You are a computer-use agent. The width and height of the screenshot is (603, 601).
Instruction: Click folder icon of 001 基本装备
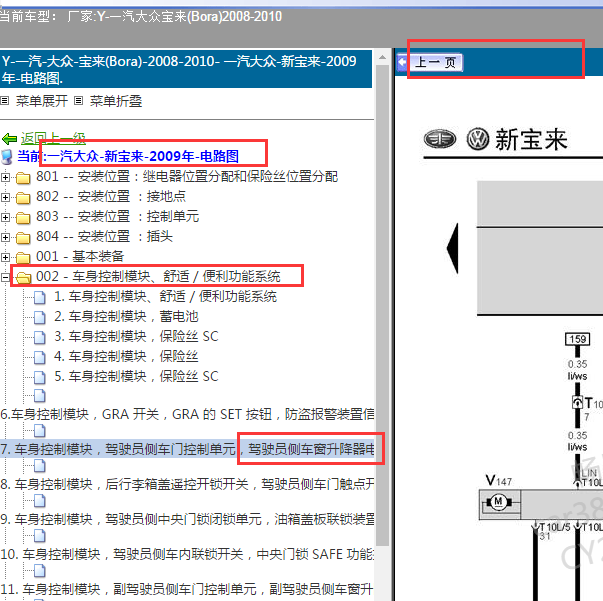[23, 258]
